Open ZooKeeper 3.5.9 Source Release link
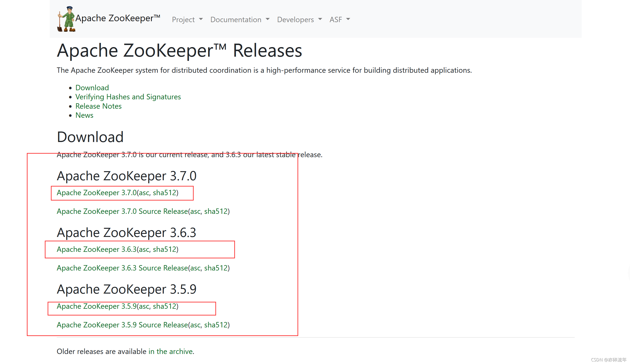 click(122, 325)
